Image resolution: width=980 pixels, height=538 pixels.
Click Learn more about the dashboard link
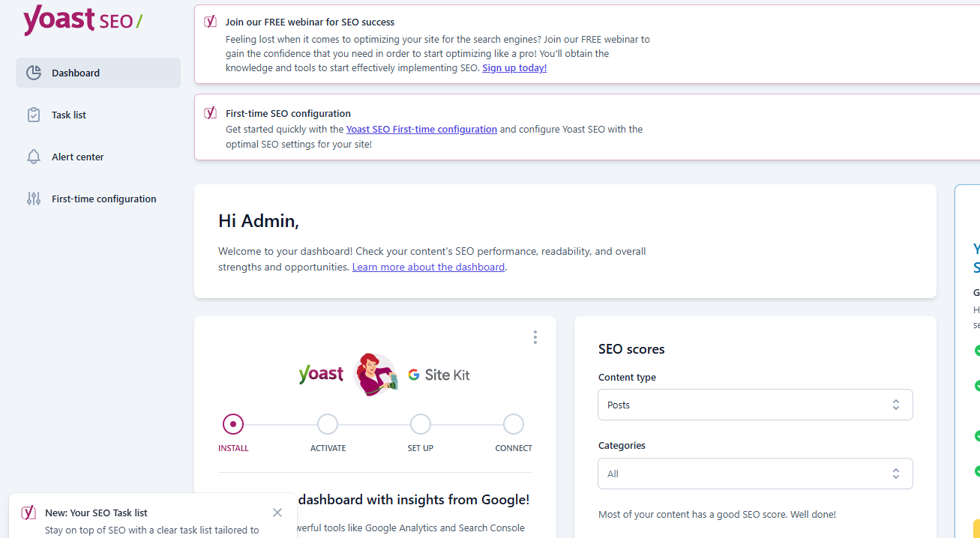(428, 267)
